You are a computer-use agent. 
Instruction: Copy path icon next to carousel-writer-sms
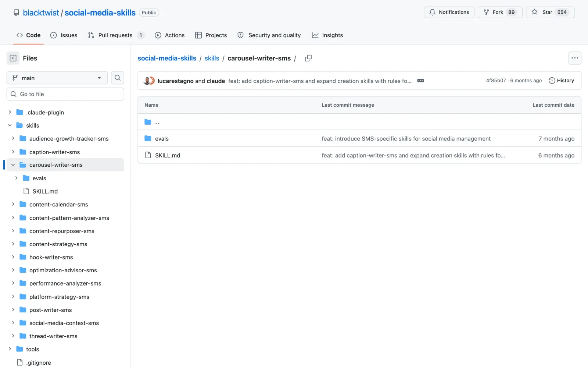(308, 58)
